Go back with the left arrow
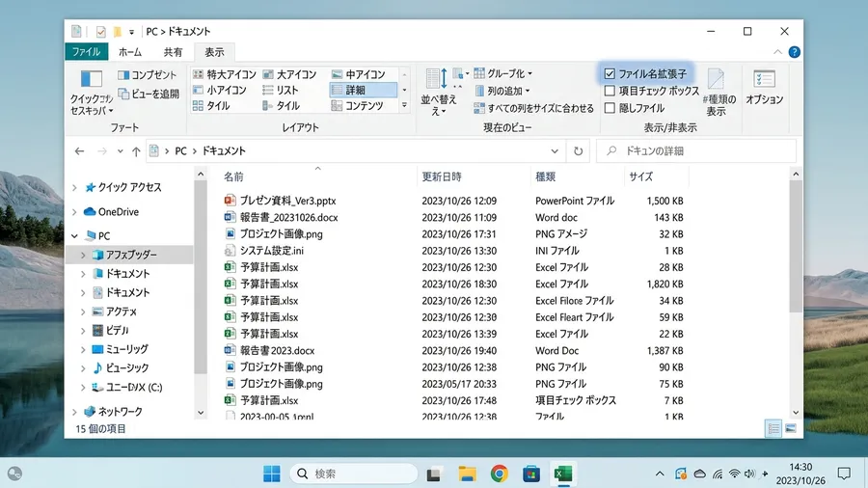 tap(79, 151)
